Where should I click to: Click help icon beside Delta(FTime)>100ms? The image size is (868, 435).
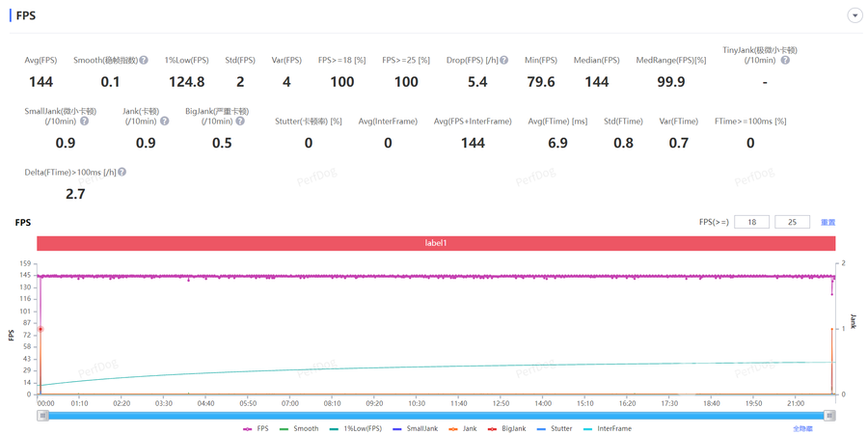click(122, 173)
